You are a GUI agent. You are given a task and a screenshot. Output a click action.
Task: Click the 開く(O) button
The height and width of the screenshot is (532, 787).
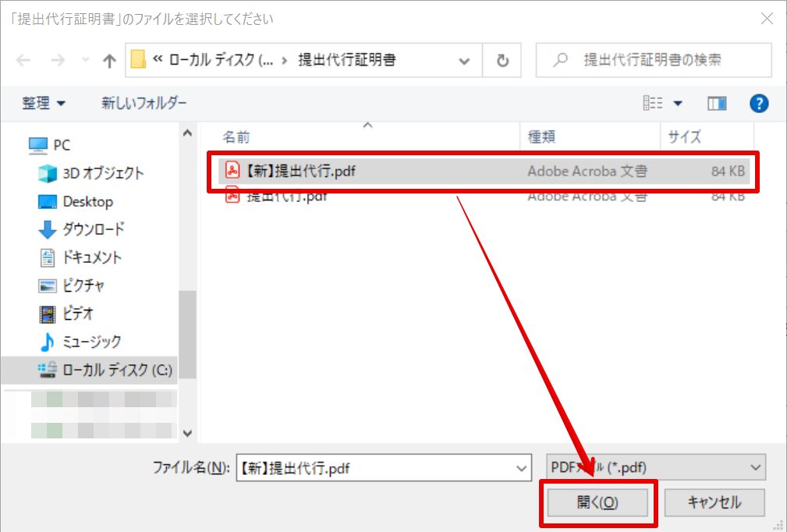[x=597, y=502]
